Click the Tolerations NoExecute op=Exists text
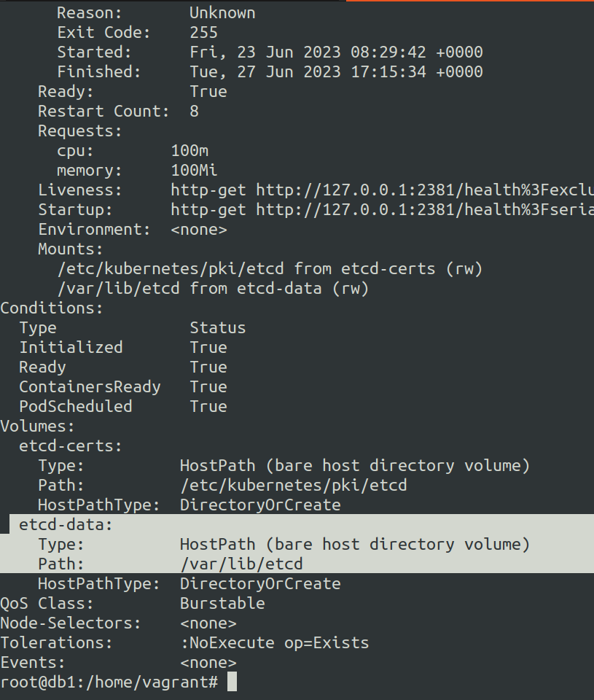 click(275, 643)
